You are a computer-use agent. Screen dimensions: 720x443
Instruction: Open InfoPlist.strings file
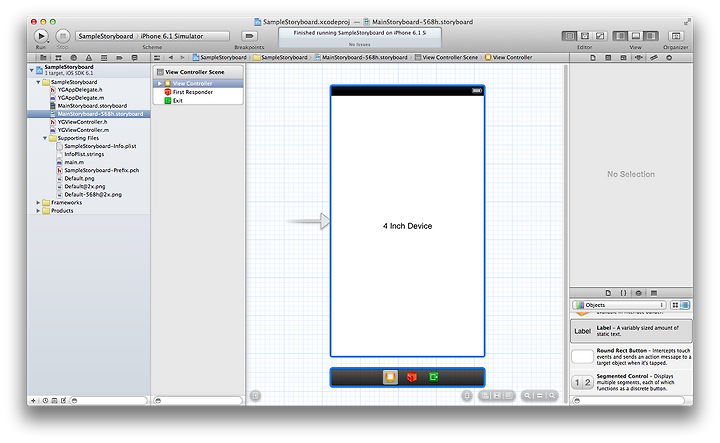(x=84, y=154)
